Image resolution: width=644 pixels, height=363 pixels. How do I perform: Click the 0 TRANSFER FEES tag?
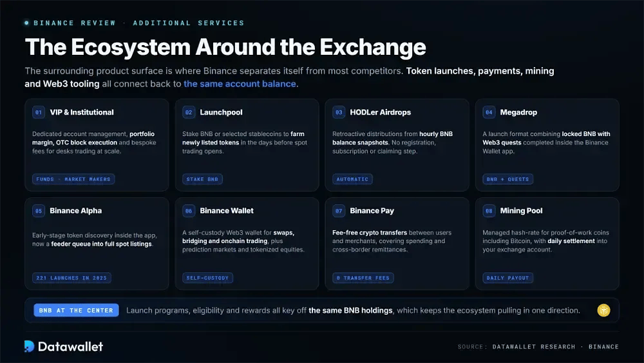click(x=363, y=278)
